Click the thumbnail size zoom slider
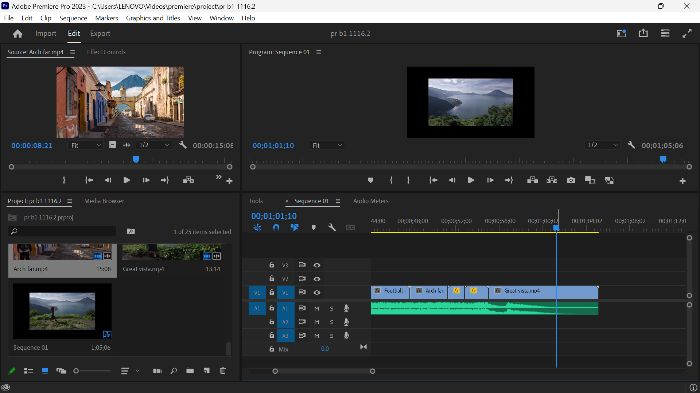700x393 pixels. (x=92, y=371)
